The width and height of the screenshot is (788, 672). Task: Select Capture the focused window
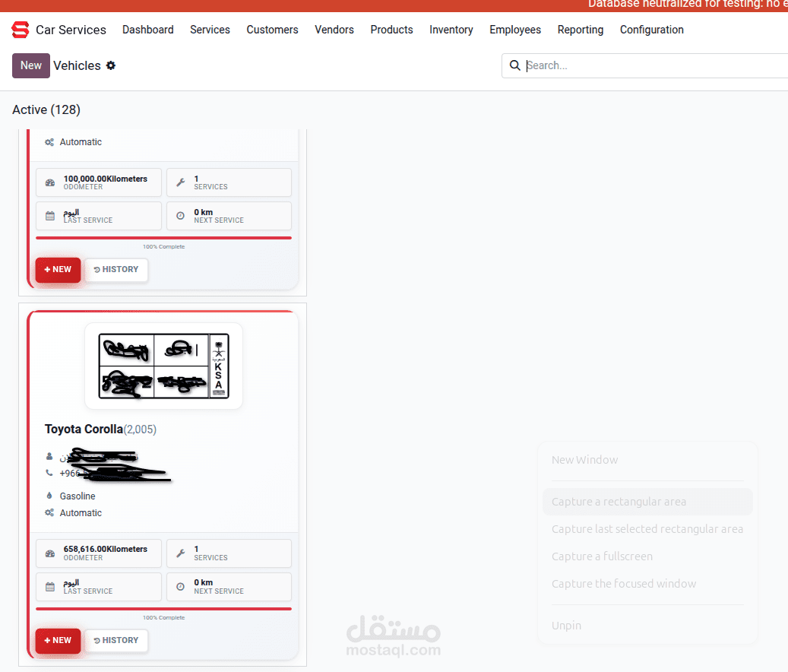tap(624, 584)
